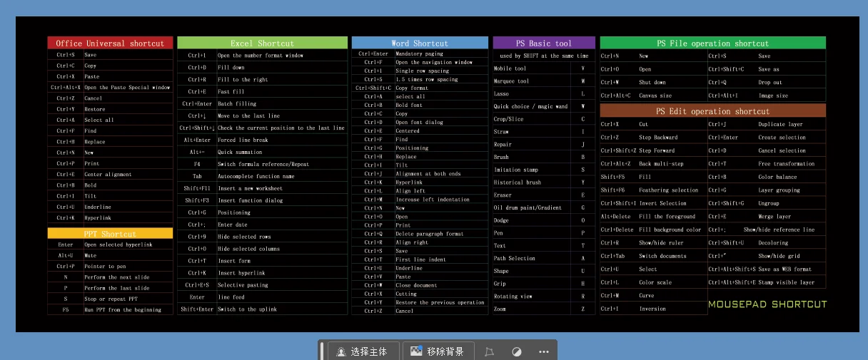Click the transform image icon in taskbar
868x360 pixels.
489,352
